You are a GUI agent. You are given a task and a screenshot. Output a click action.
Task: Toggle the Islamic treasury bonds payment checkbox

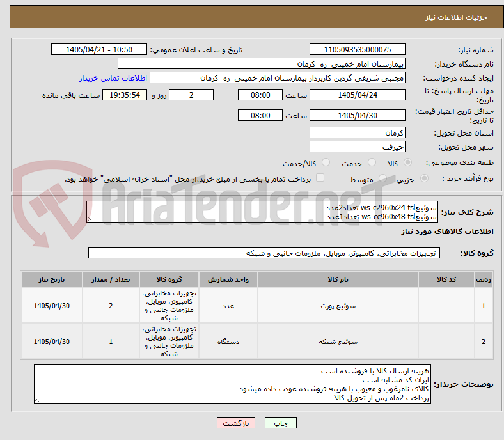click(x=320, y=178)
